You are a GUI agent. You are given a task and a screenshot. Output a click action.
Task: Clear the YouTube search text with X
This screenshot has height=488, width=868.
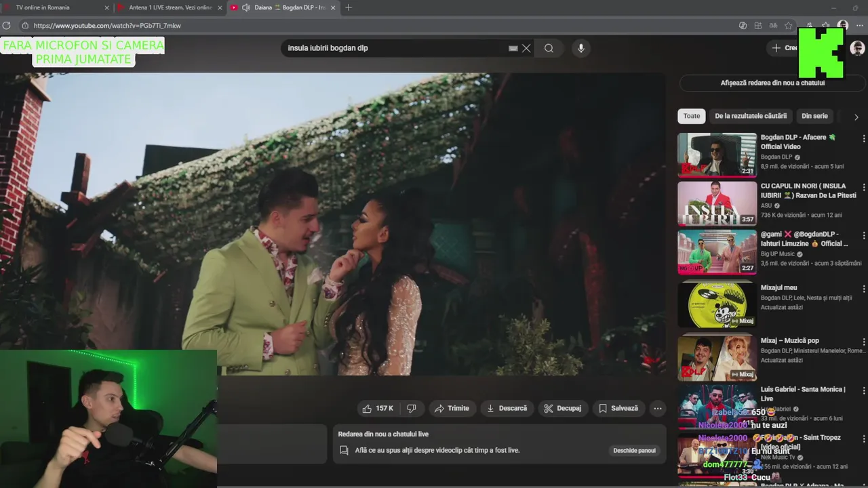click(x=526, y=48)
